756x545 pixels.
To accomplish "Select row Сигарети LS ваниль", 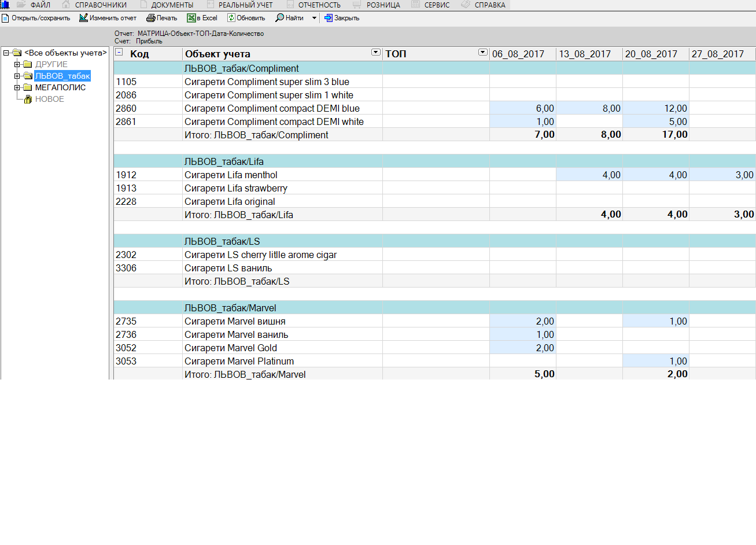I will click(434, 268).
